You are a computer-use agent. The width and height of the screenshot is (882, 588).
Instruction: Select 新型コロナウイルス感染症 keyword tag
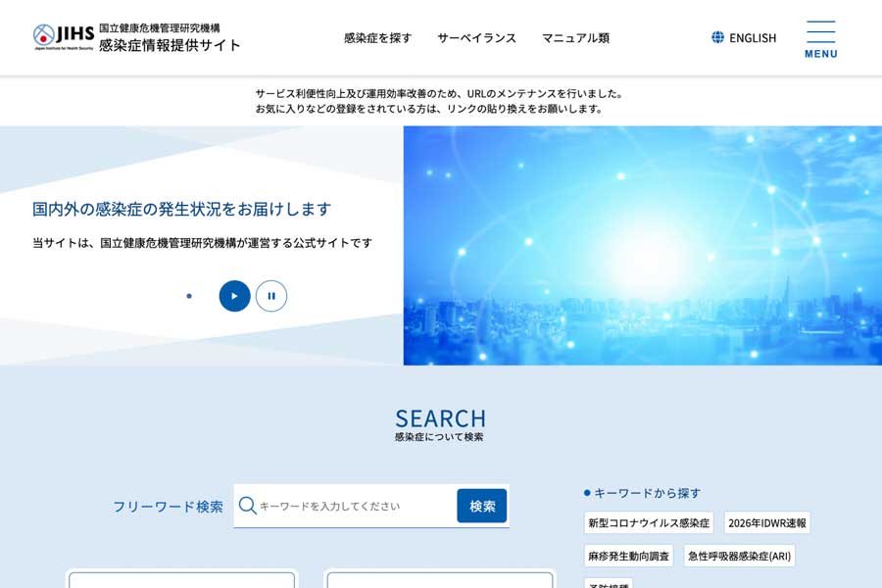[649, 522]
